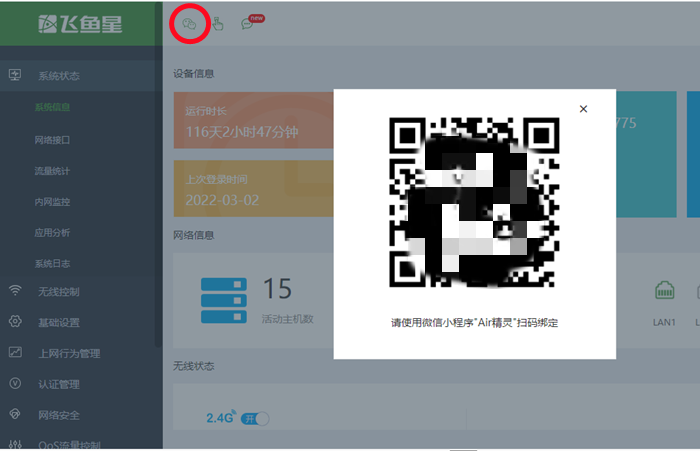
Task: Click the active hosts server icon
Action: point(224,301)
